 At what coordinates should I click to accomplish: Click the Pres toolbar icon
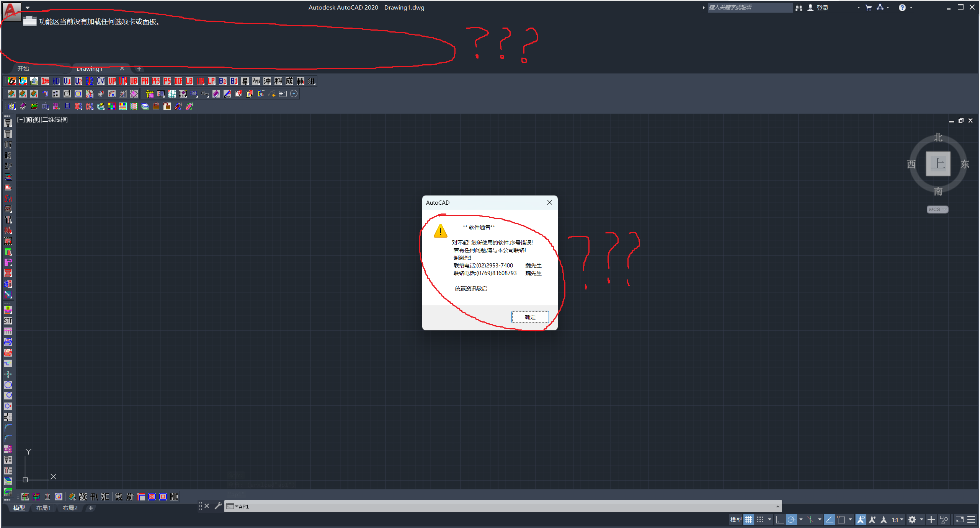(x=256, y=81)
